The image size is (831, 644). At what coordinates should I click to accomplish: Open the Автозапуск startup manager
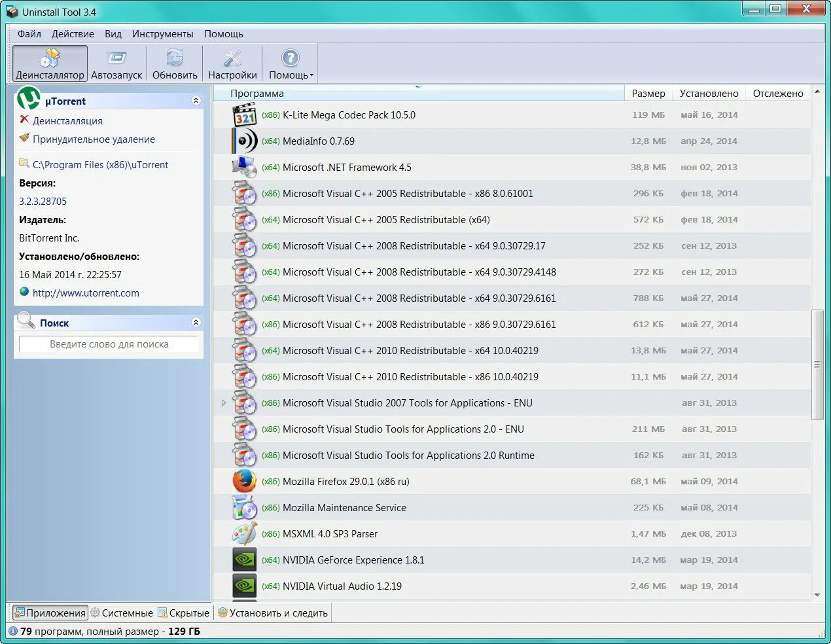(116, 63)
